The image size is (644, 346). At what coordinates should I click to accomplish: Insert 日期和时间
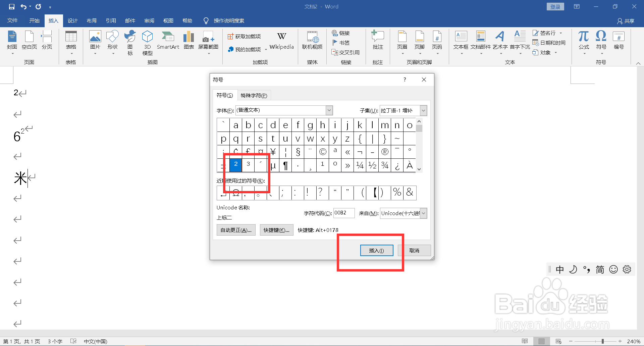(x=549, y=43)
